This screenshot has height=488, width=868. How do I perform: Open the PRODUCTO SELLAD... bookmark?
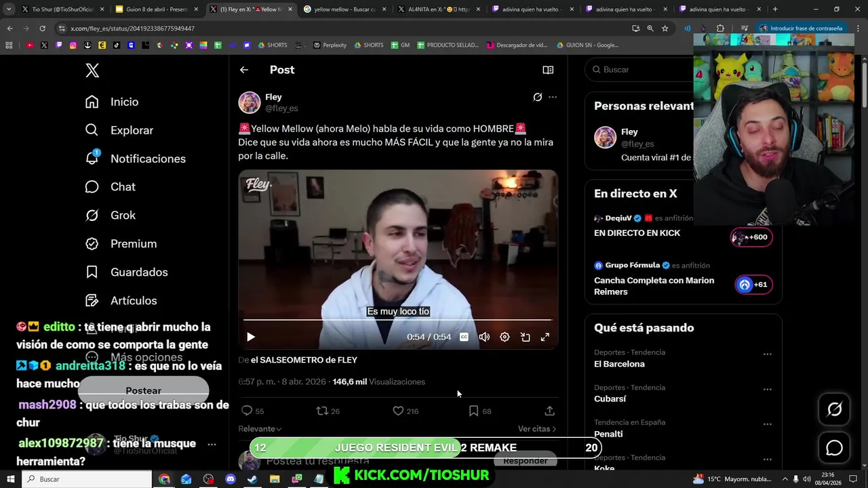click(448, 45)
